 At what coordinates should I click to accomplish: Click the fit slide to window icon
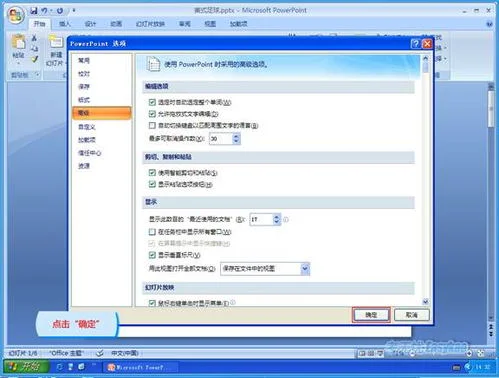pos(481,353)
